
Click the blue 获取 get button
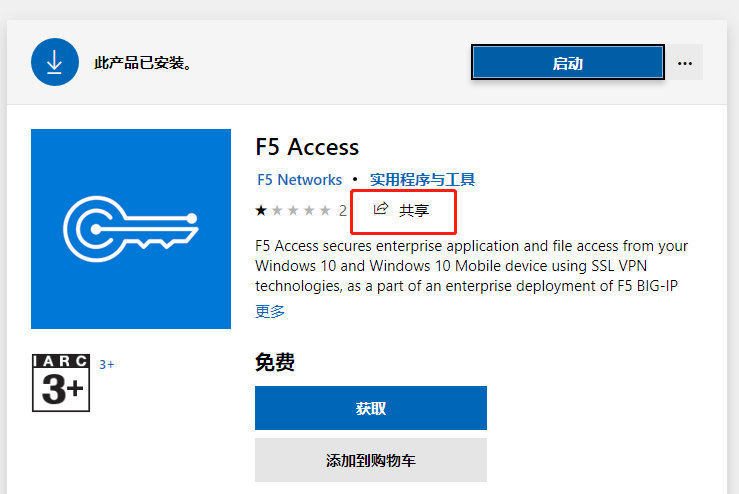click(371, 408)
